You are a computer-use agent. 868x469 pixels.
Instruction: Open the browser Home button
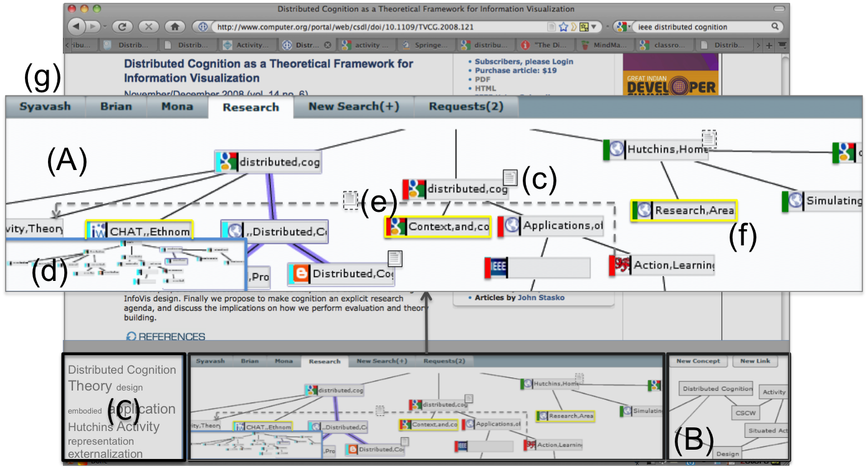[175, 27]
